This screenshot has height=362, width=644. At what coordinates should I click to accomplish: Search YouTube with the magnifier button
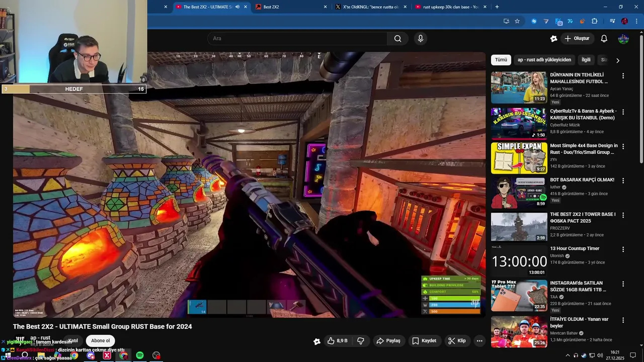click(x=397, y=39)
